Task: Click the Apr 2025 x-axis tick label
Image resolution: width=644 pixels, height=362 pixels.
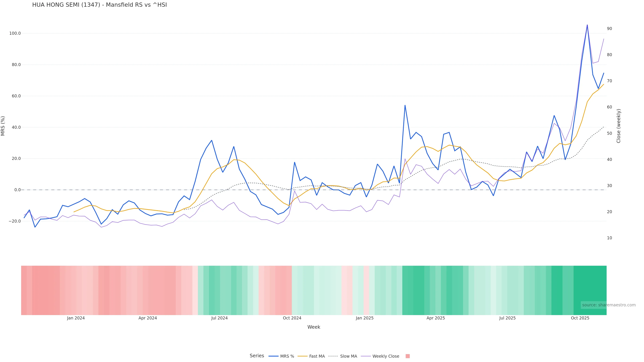Action: (436, 318)
